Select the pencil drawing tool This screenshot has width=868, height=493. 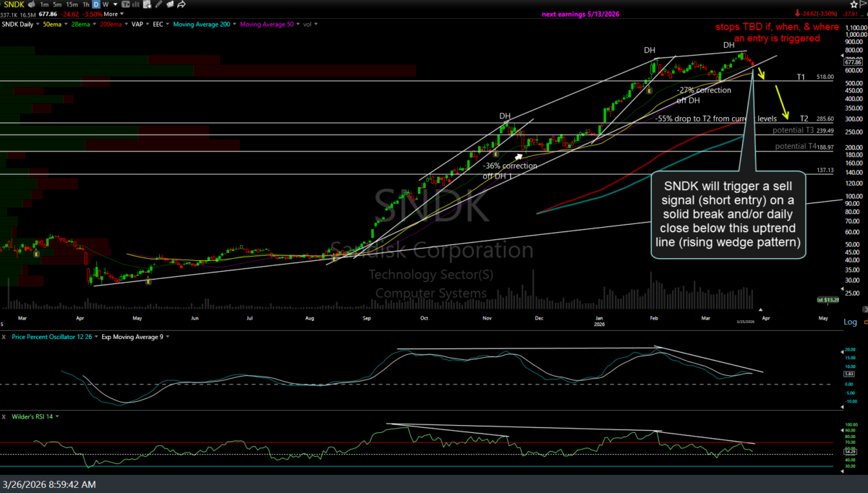[158, 4]
